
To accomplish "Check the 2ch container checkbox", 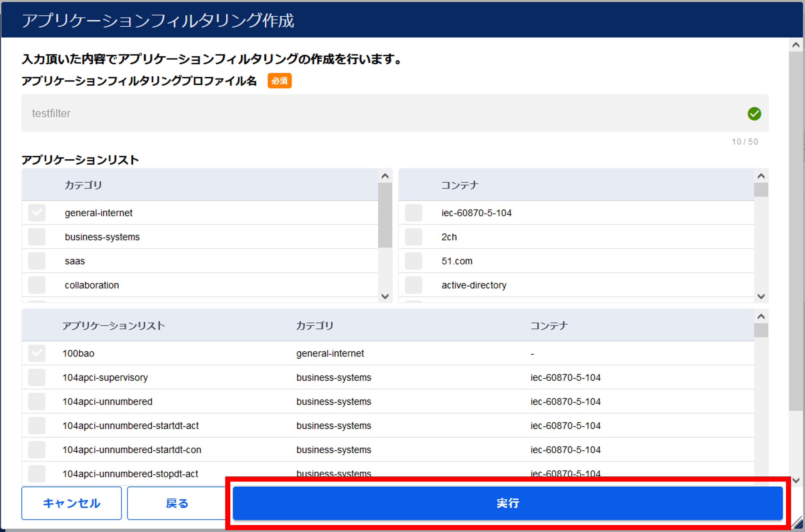I will click(x=413, y=237).
